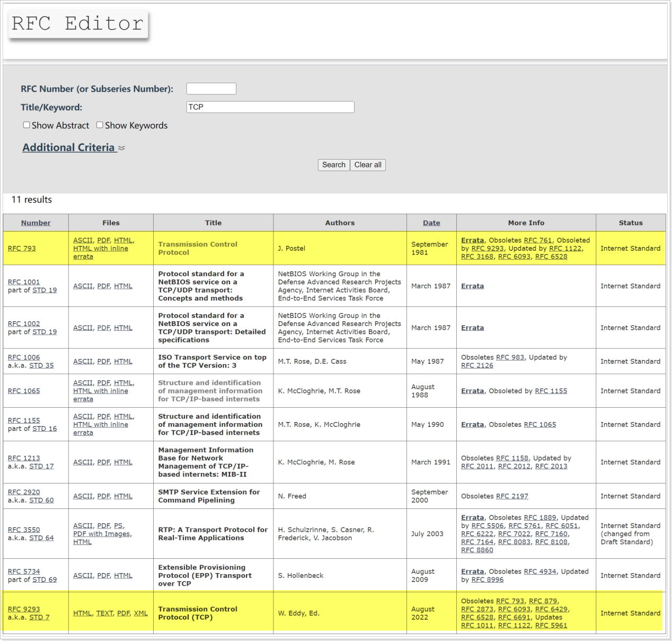Select the title SMTP Service Extension for Command Pipelining
The height and width of the screenshot is (641, 672).
pyautogui.click(x=209, y=496)
